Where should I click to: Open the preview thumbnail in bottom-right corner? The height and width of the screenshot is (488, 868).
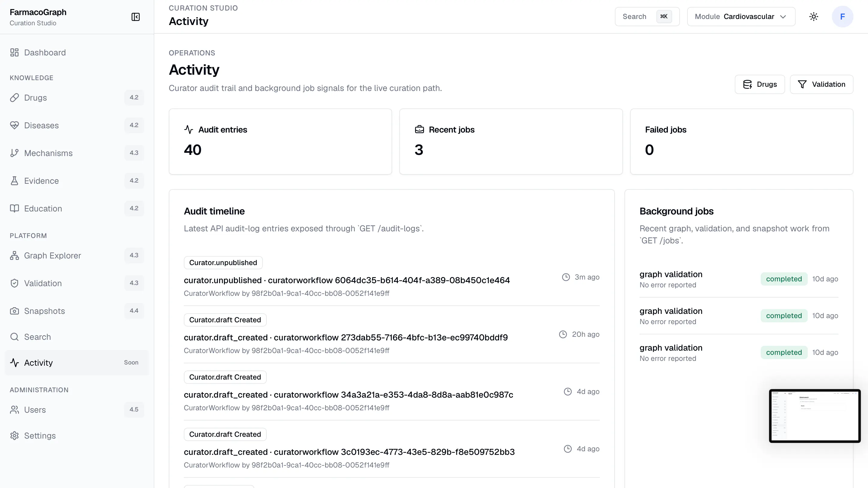pyautogui.click(x=814, y=416)
